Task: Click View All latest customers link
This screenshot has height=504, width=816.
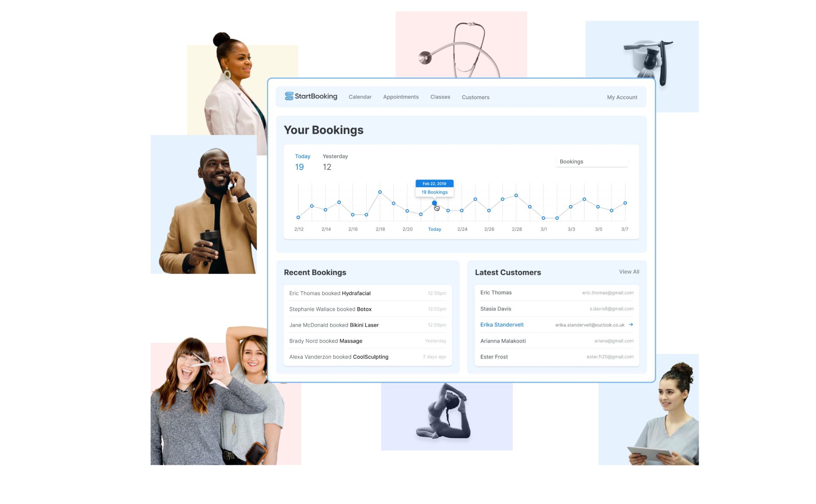Action: [628, 271]
